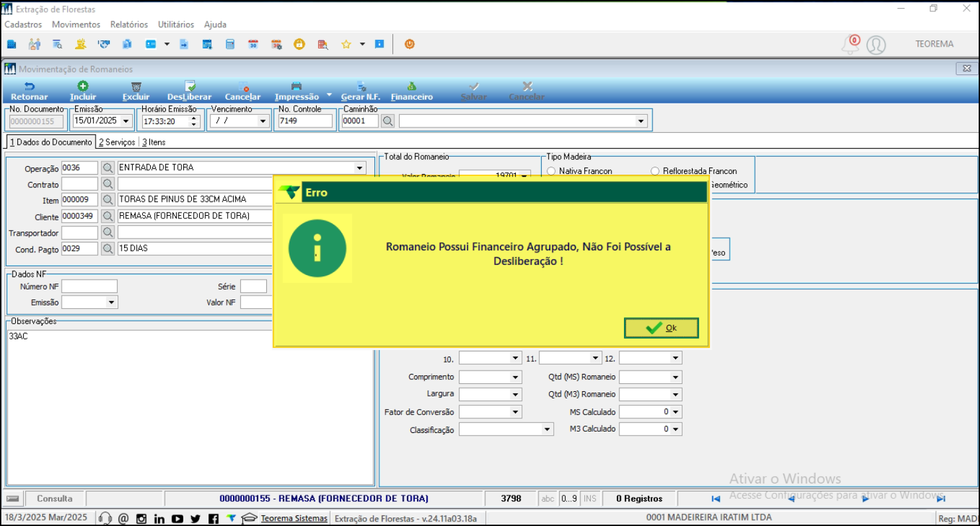The height and width of the screenshot is (526, 980).
Task: Click the orange padlock icon in toolbar
Action: (x=299, y=44)
